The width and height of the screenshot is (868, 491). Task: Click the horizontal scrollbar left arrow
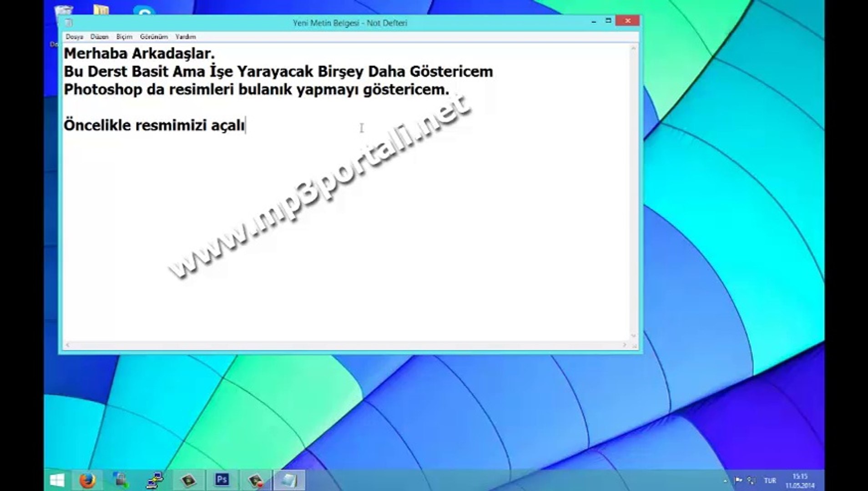tap(67, 345)
